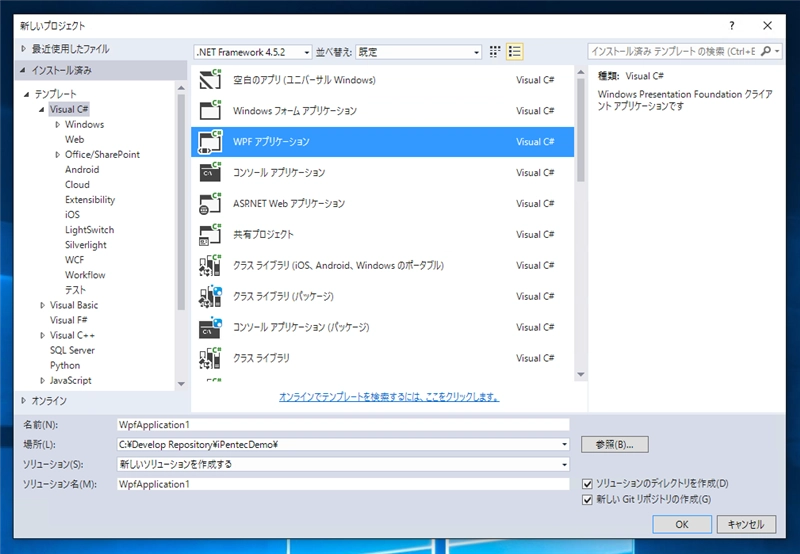Click the template list scrollbar thumb

(581, 130)
